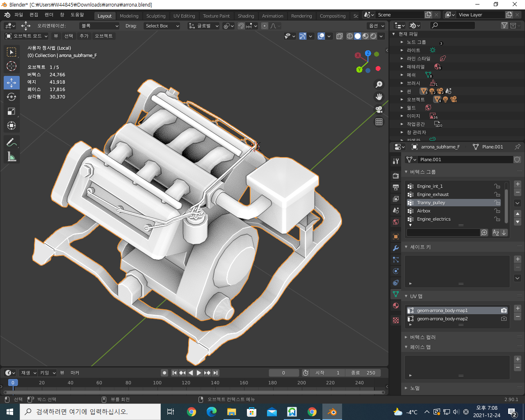Select the Scale tool
The width and height of the screenshot is (525, 420).
pos(11,111)
